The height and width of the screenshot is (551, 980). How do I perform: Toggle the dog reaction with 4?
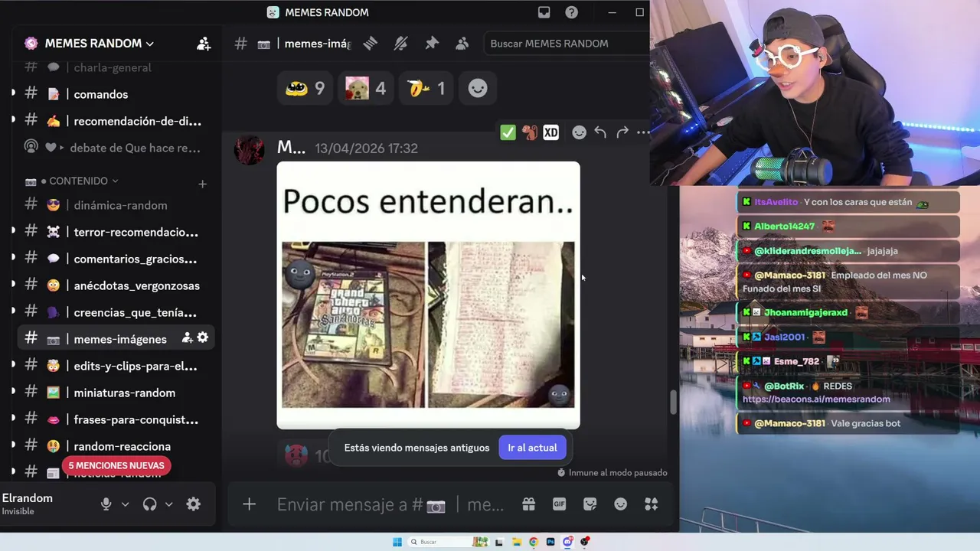click(366, 89)
